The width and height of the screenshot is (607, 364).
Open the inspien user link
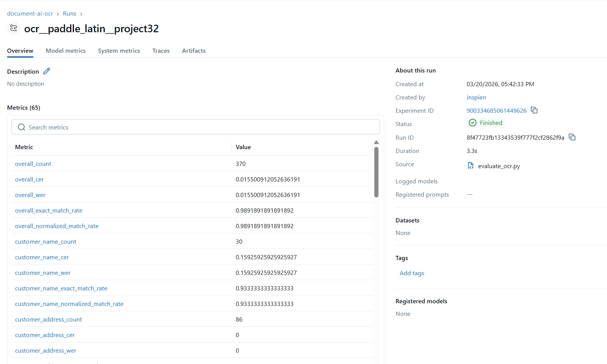tap(476, 98)
